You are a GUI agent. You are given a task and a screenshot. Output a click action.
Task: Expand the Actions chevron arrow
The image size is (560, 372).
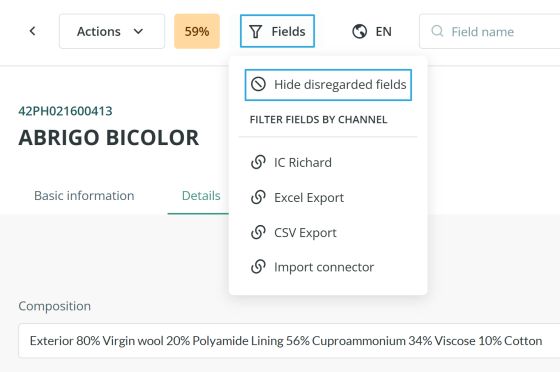point(138,31)
